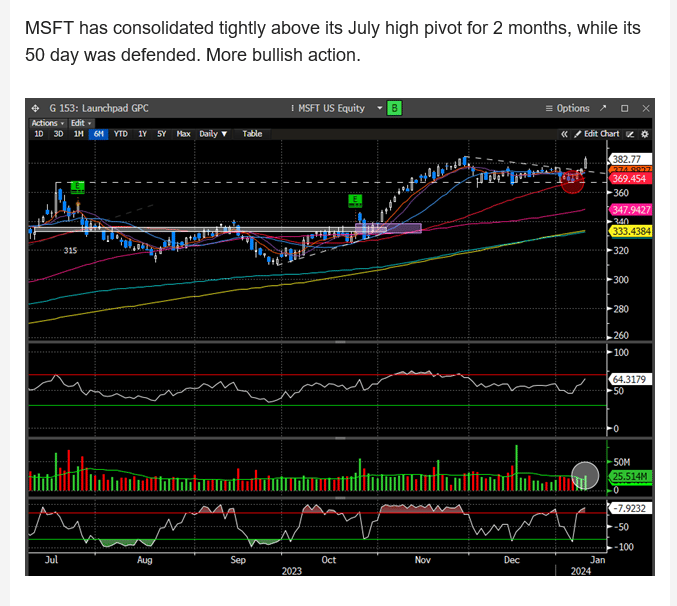Click the move-panel crosshair icon

(x=35, y=108)
